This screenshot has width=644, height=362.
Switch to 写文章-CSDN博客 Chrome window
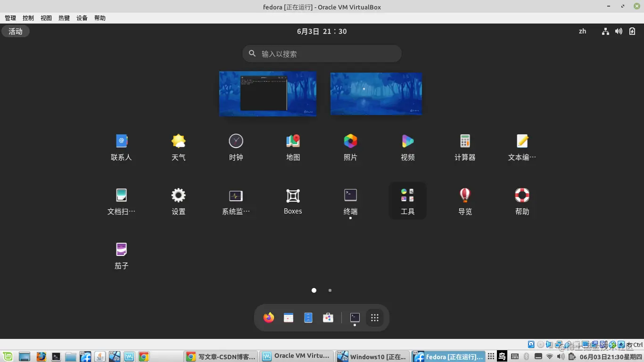[221, 356]
